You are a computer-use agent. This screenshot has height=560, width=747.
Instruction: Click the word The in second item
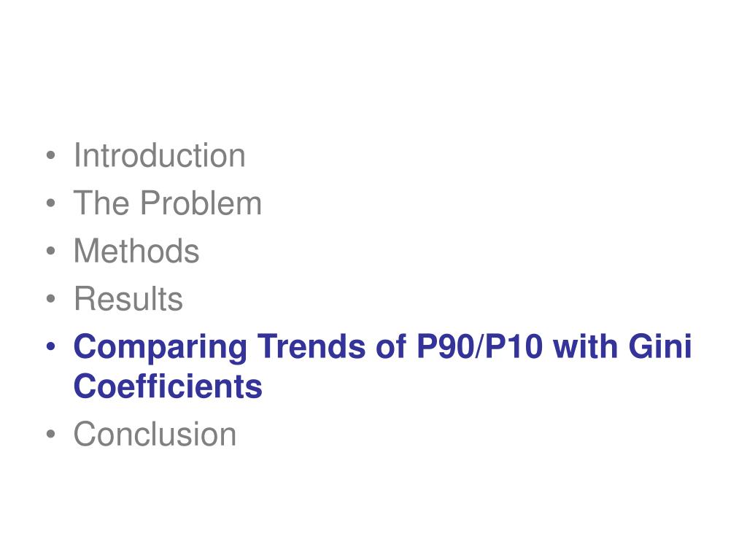(101, 203)
